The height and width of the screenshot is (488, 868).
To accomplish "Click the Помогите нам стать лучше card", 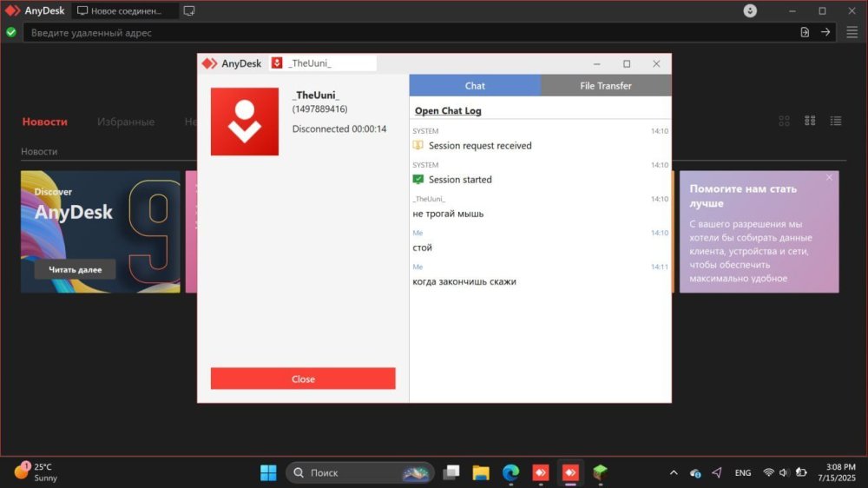I will pos(759,232).
